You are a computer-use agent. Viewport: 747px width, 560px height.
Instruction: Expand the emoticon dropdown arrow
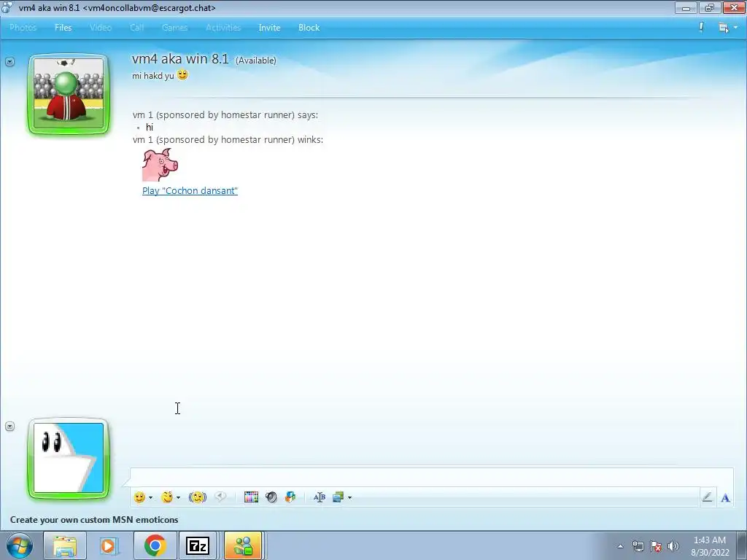coord(150,497)
